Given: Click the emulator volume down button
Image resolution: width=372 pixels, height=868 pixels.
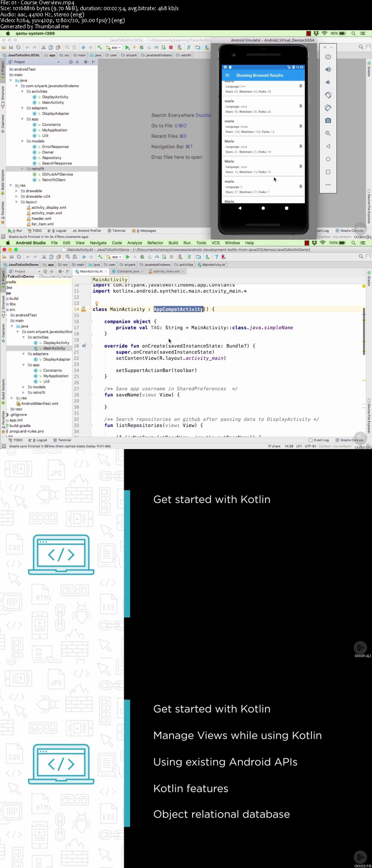Looking at the screenshot, I should click(x=328, y=82).
